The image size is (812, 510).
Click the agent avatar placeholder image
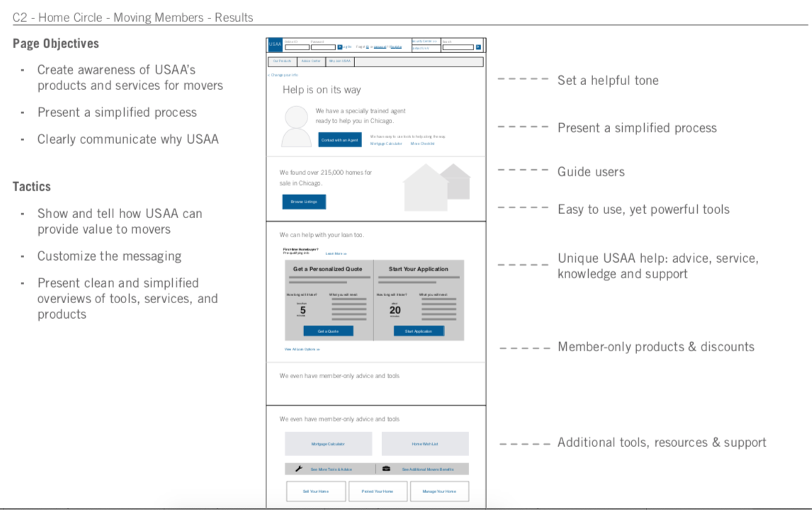[296, 126]
